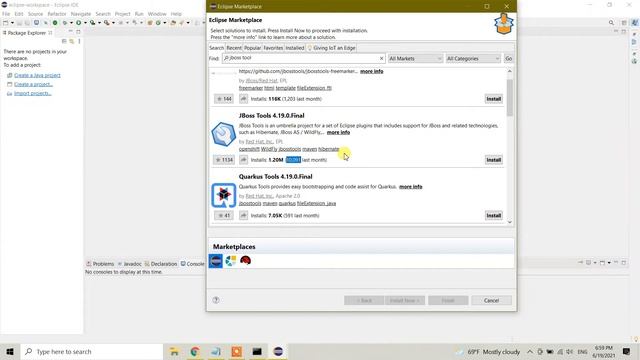Click the green Run toolbar icon
This screenshot has height=360, width=640.
click(79, 23)
